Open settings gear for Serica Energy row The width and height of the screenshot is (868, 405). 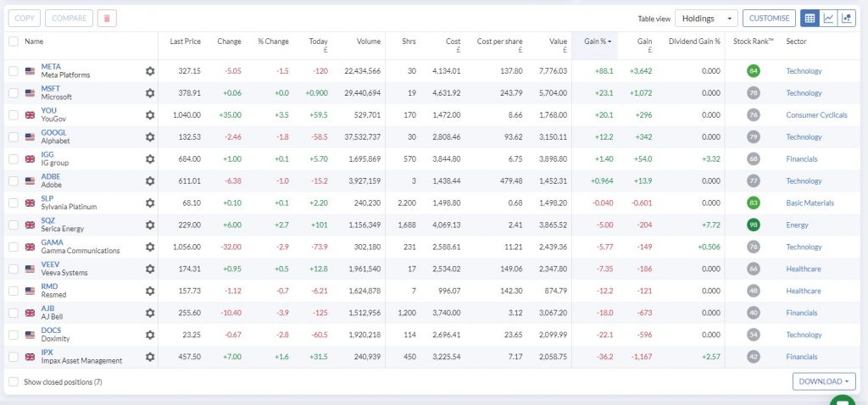click(150, 225)
